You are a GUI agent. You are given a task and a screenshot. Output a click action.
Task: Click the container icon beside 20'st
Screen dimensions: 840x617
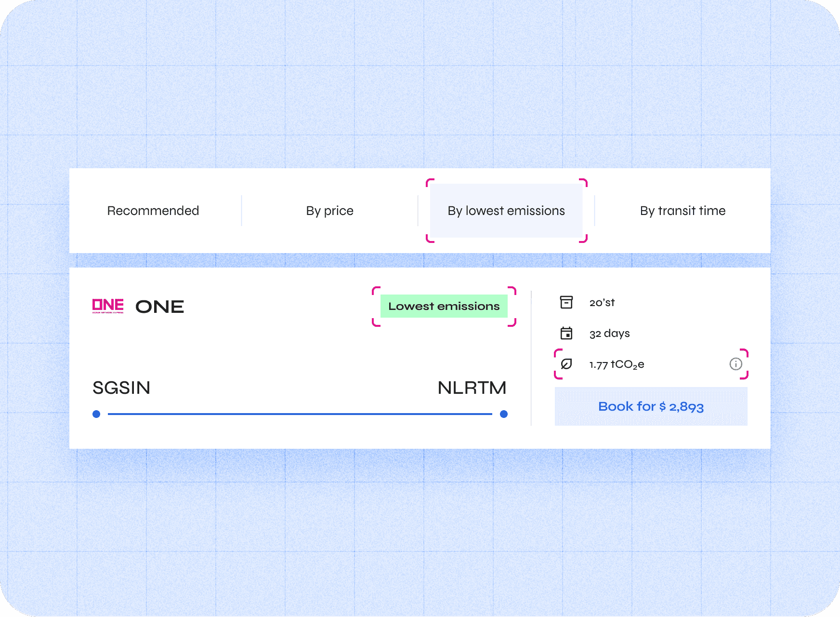pos(566,302)
